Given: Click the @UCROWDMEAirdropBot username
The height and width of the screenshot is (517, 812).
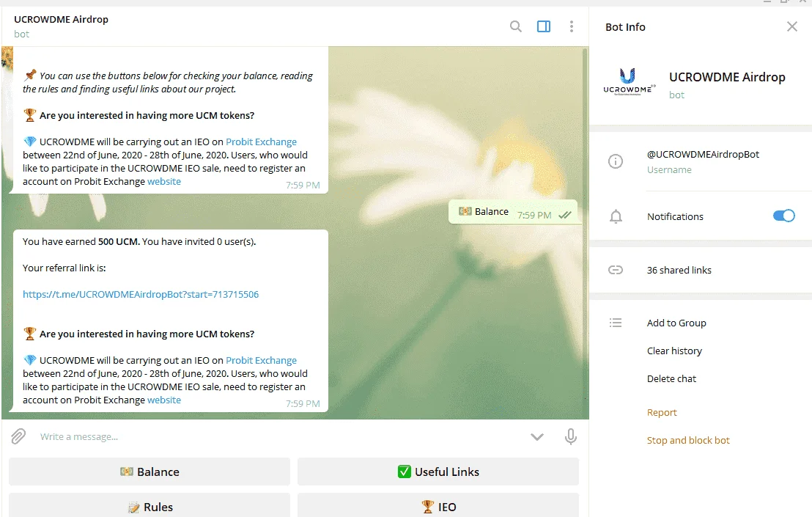Looking at the screenshot, I should click(703, 155).
